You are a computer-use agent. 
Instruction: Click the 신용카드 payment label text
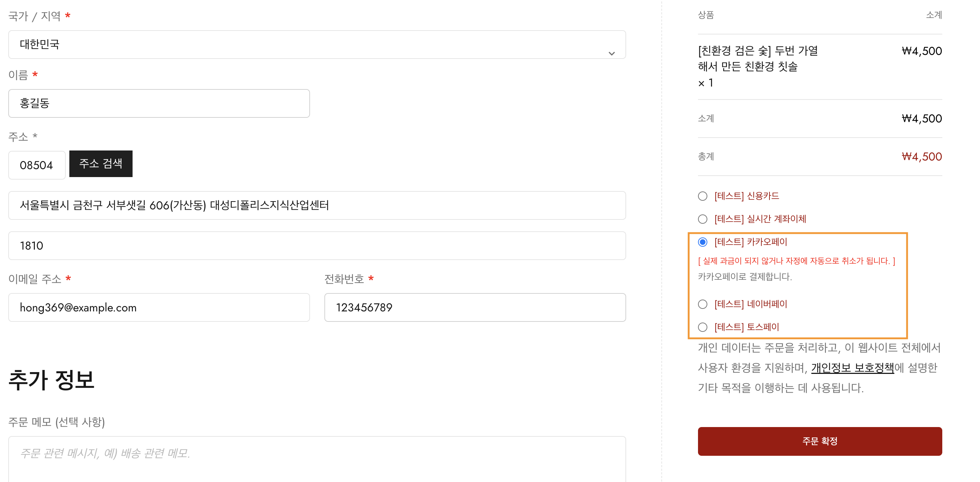pos(746,196)
